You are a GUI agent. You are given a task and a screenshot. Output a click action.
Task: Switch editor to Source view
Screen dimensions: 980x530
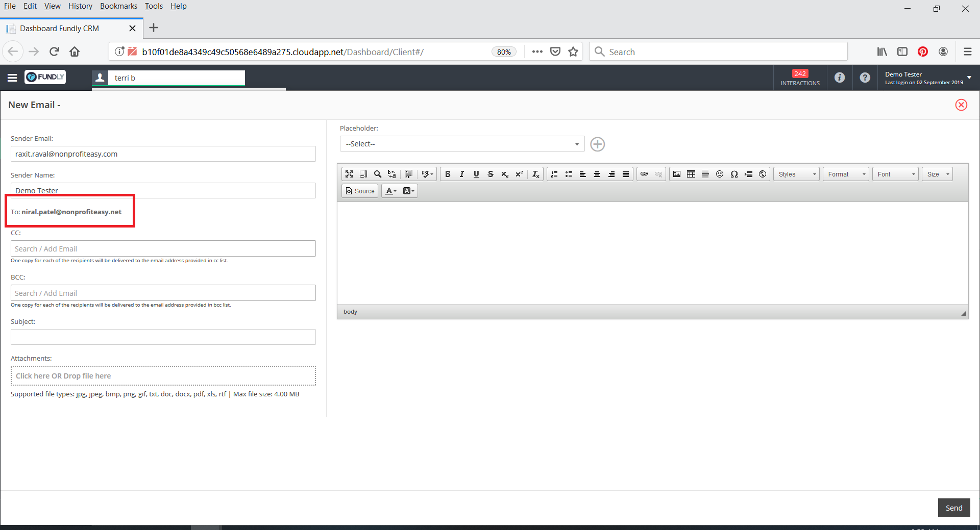tap(360, 191)
